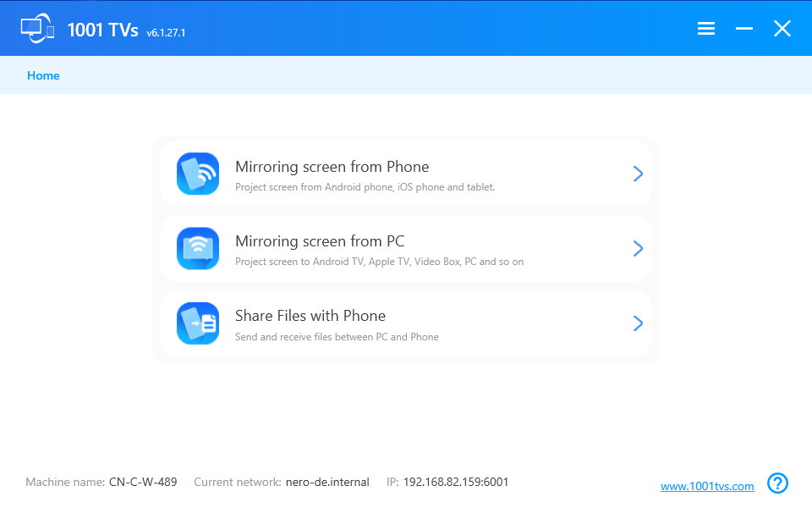The image size is (812, 508).
Task: Select 'Mirroring screen from Phone' title
Action: [332, 167]
